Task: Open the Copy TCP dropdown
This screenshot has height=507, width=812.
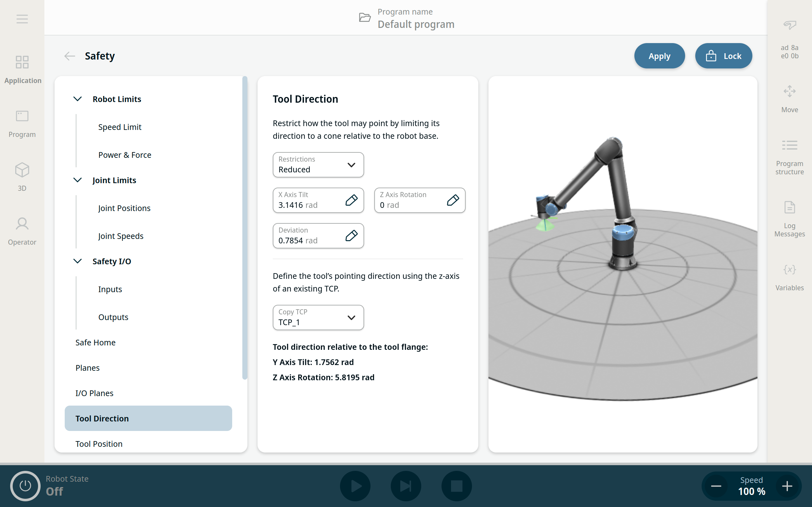Action: (x=318, y=317)
